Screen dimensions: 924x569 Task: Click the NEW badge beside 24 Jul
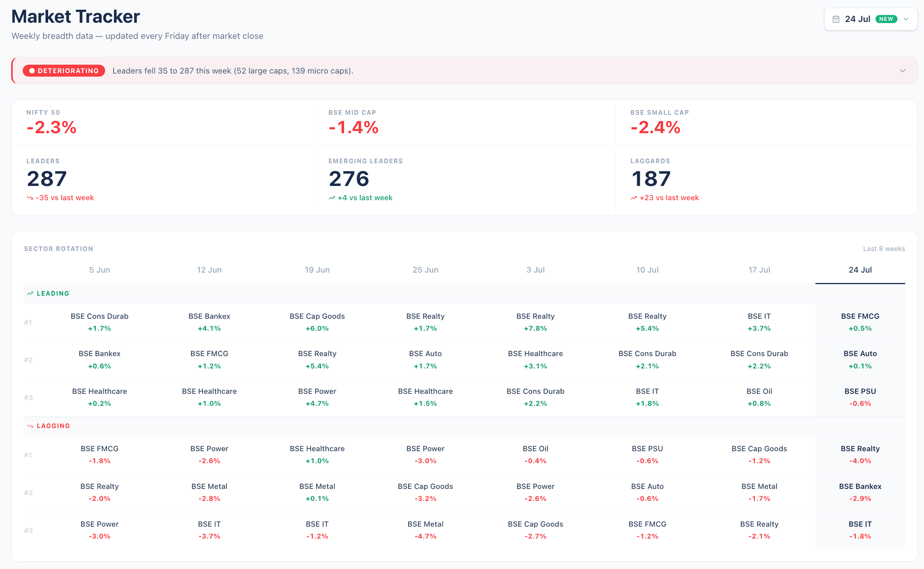coord(886,19)
